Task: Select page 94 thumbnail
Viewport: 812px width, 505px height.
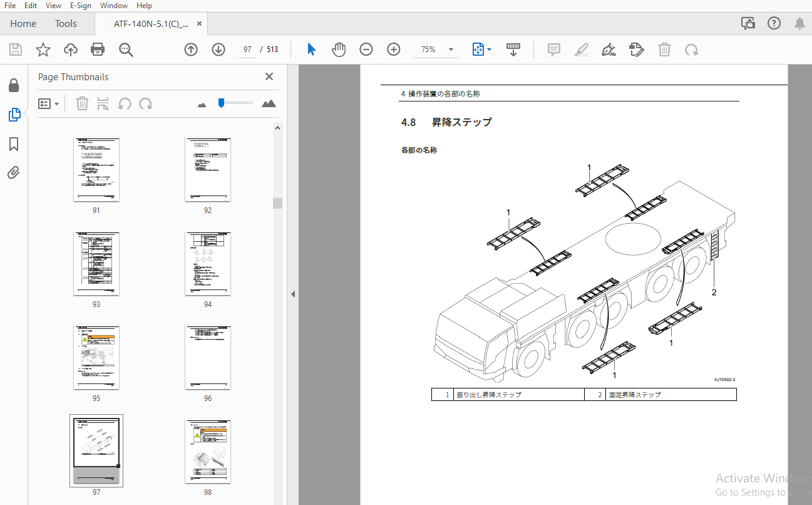Action: tap(208, 264)
